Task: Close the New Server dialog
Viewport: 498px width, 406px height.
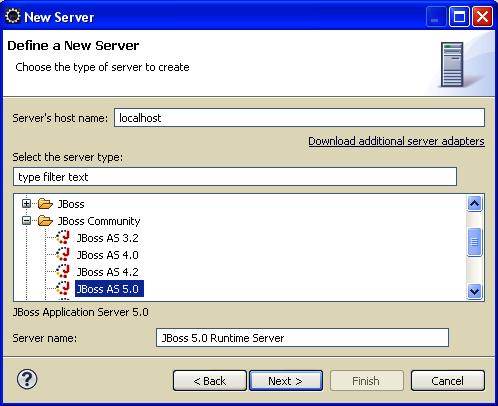Action: [482, 16]
